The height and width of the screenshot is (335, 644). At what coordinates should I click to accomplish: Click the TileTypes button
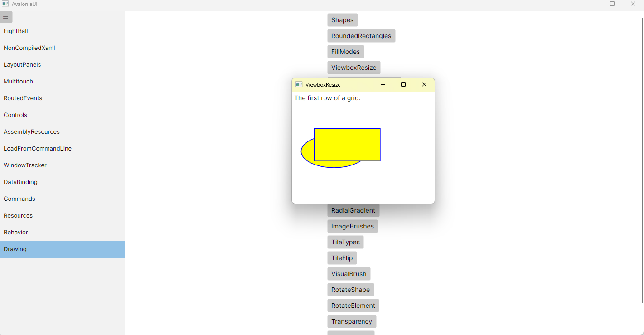345,242
